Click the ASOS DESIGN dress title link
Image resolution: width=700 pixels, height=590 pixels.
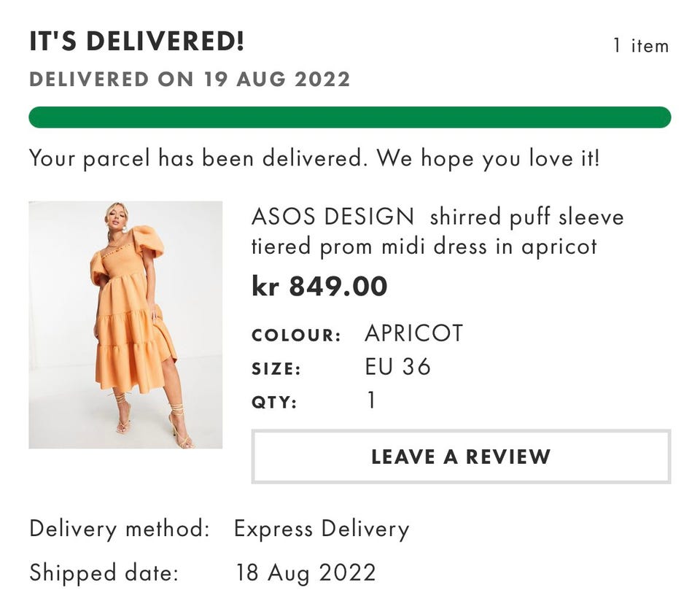437,231
